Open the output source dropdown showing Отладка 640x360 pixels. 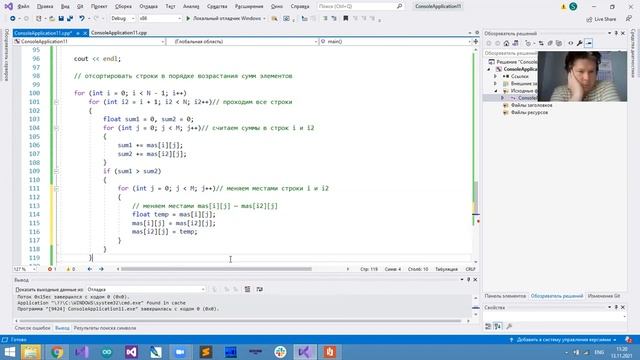pos(146,289)
